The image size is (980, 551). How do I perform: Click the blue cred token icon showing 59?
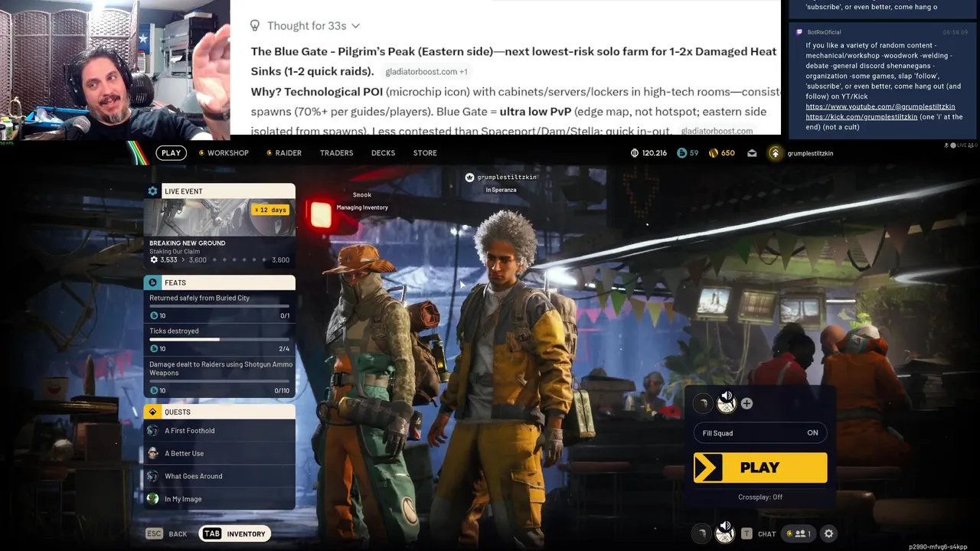coord(682,153)
